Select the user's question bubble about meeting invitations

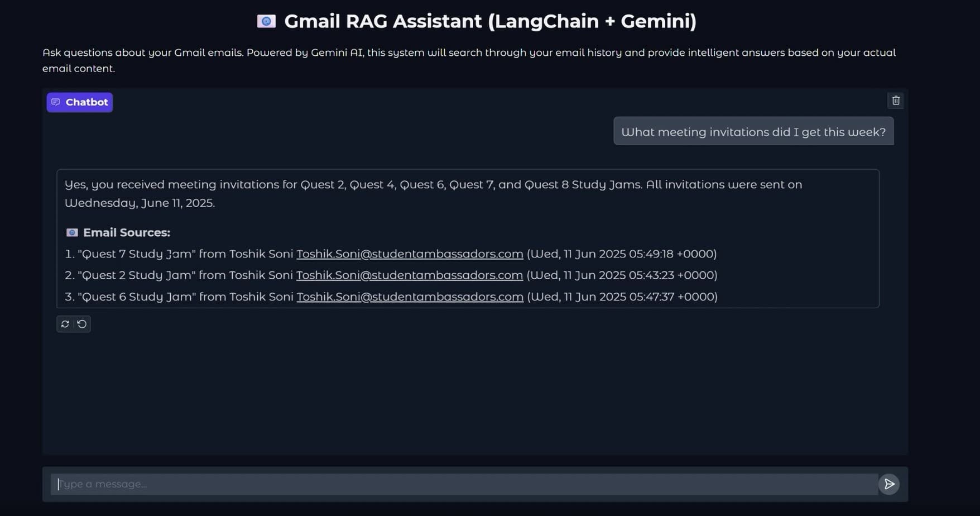tap(753, 131)
